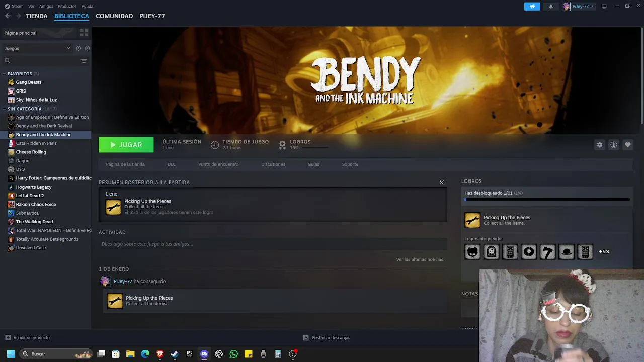Open Gestionar descargas
This screenshot has width=644, height=362.
click(327, 338)
